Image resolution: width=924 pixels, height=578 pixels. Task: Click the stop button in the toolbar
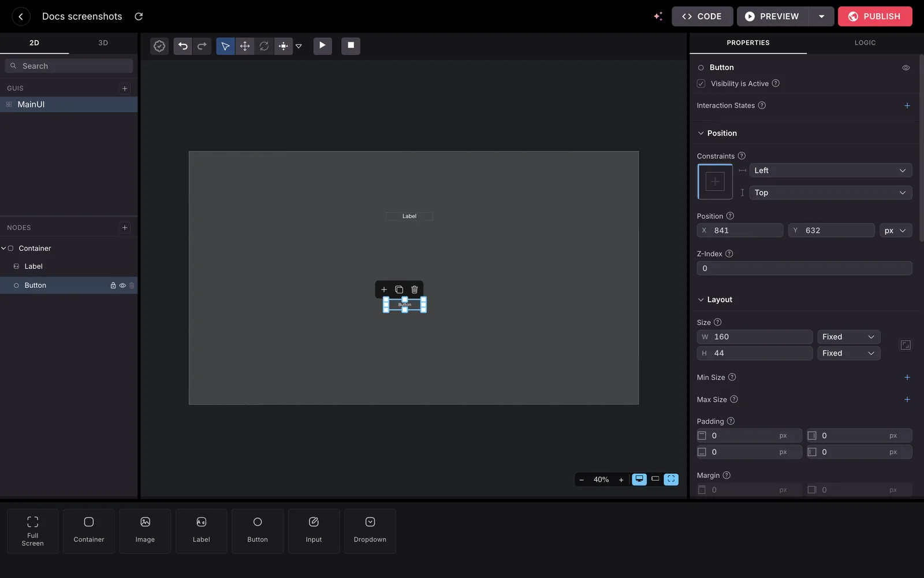[351, 46]
